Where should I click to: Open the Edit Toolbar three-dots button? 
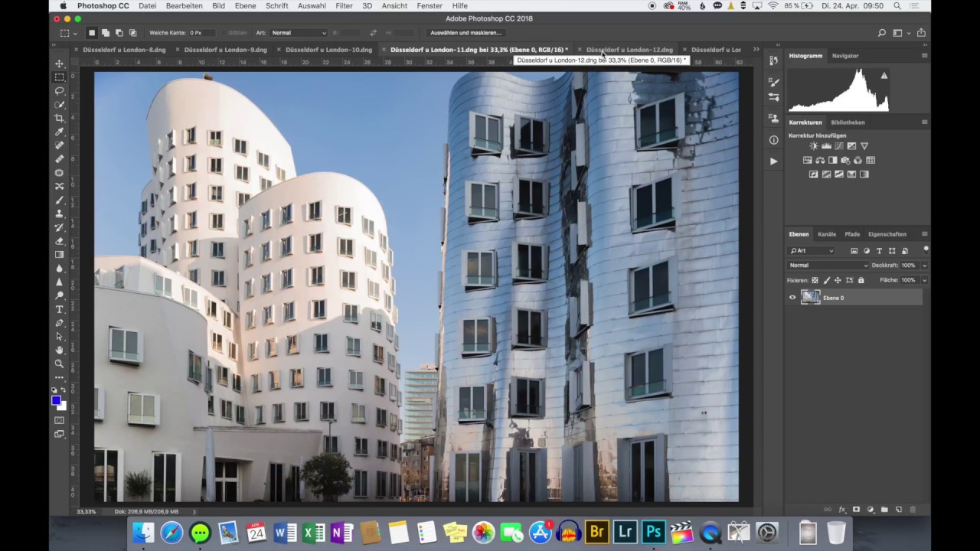click(x=60, y=377)
